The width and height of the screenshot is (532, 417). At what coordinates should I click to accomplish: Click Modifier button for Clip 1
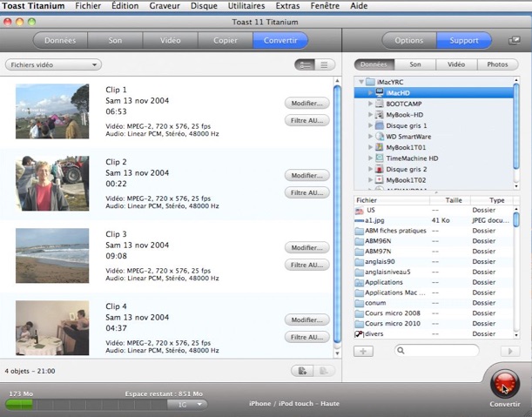(x=306, y=103)
